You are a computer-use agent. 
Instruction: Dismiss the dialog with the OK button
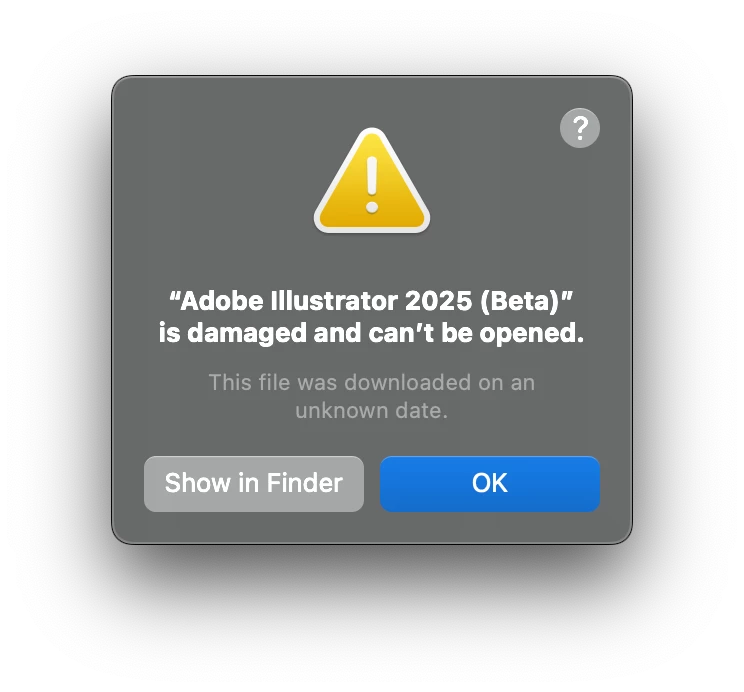(x=490, y=484)
